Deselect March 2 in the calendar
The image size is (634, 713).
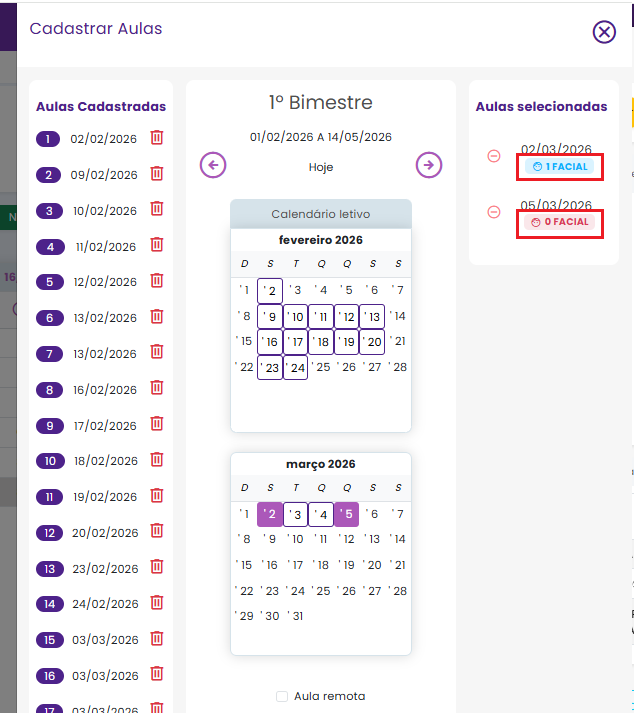[x=270, y=514]
